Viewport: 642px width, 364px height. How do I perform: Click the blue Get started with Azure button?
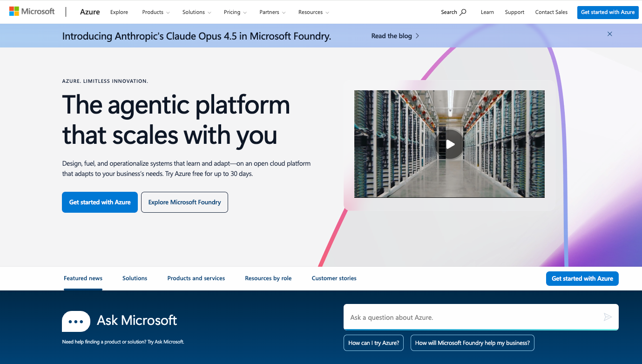100,202
